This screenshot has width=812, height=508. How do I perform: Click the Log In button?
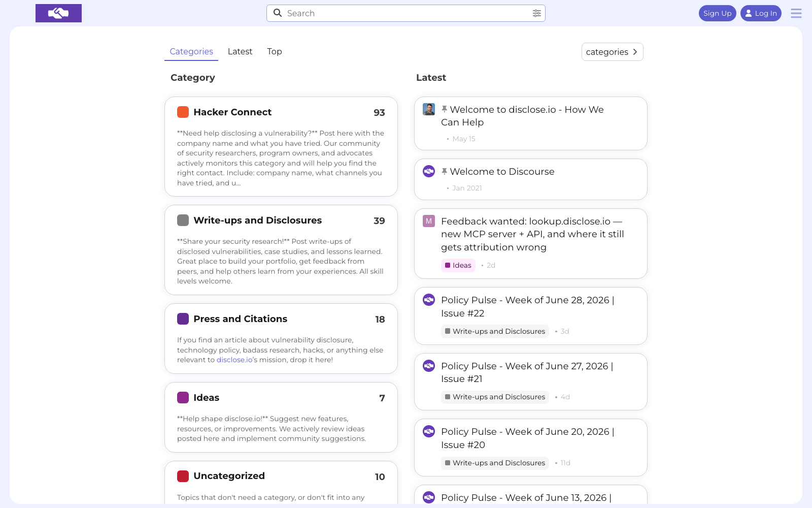coord(761,13)
